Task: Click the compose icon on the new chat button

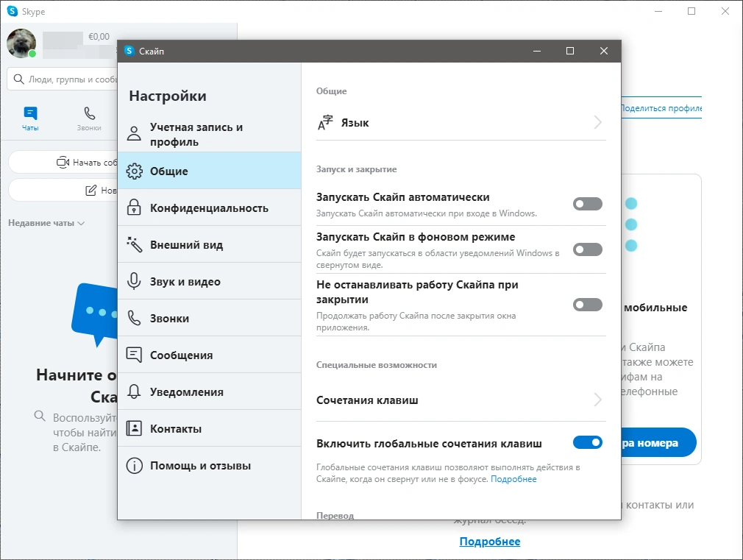Action: (90, 190)
